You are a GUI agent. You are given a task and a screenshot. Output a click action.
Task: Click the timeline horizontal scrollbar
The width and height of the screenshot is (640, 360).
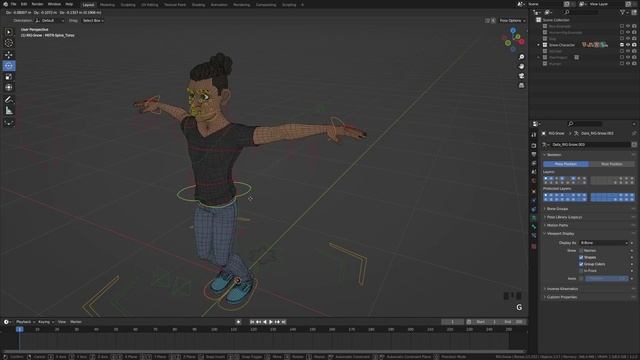pyautogui.click(x=264, y=351)
